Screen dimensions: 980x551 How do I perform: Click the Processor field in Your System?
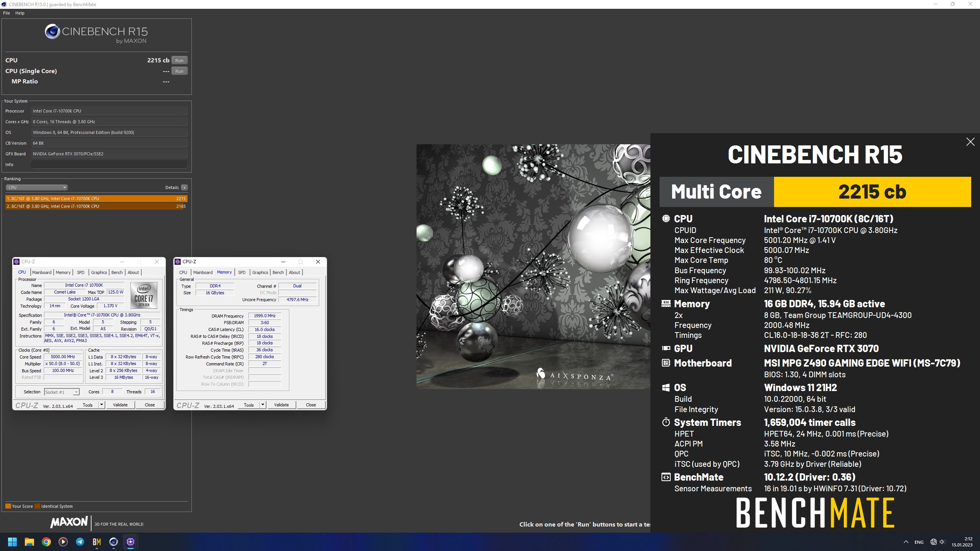coord(109,111)
